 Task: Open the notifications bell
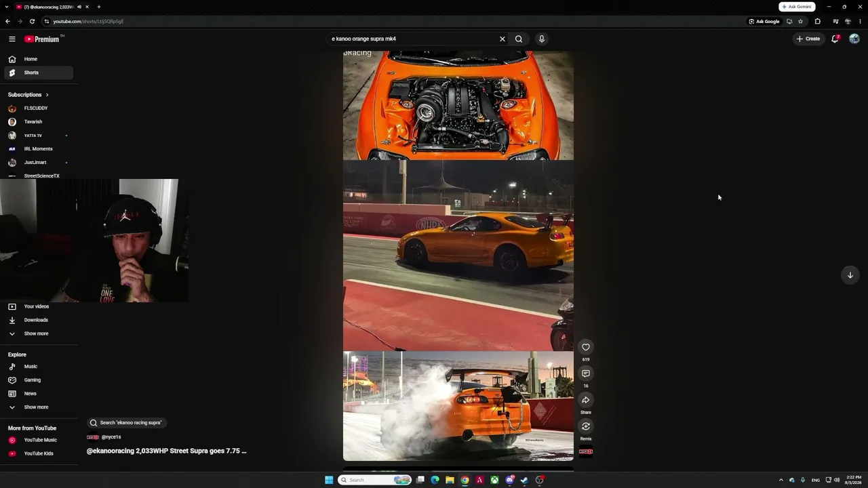(x=835, y=39)
